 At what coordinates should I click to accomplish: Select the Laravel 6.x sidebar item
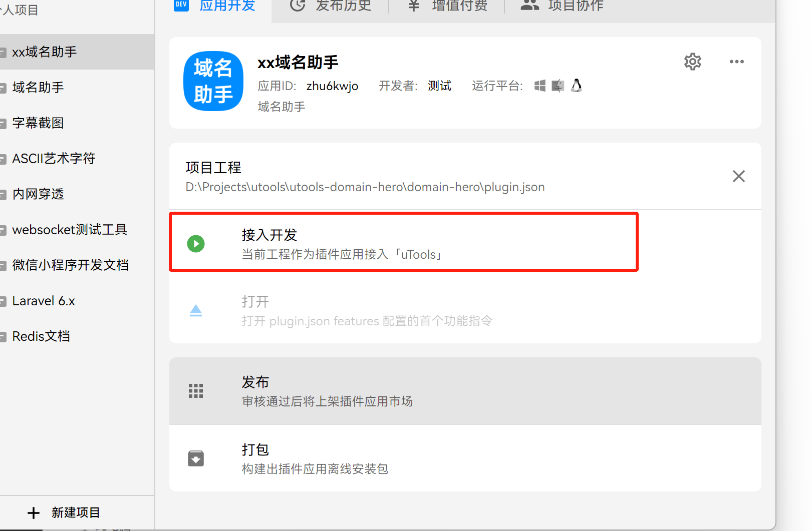click(x=44, y=301)
